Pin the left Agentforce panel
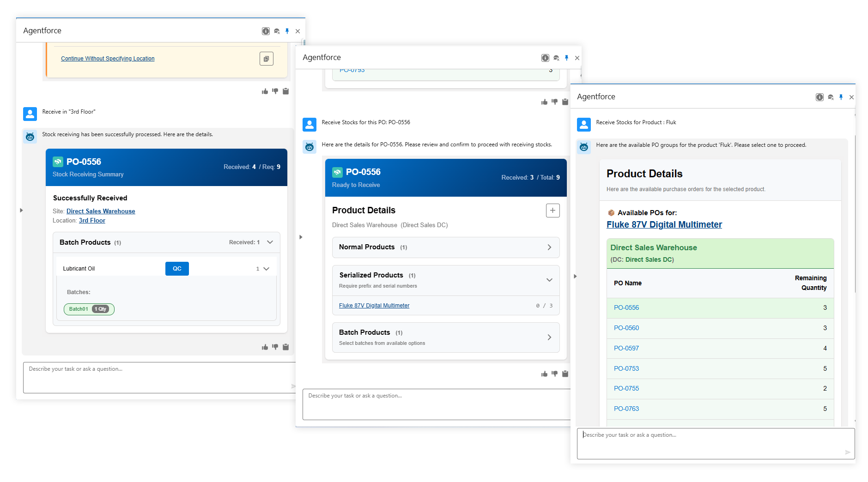Viewport: 868px width, 482px height. pos(287,31)
